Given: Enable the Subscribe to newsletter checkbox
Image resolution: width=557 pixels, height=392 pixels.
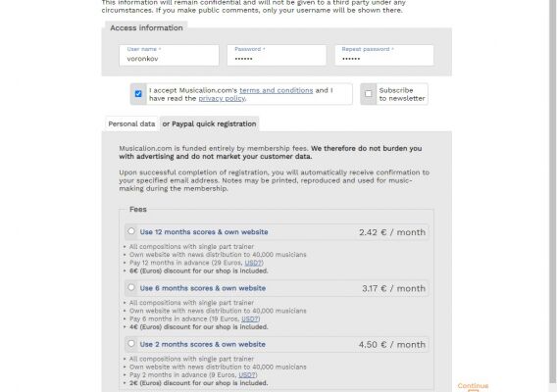Looking at the screenshot, I should coord(369,94).
